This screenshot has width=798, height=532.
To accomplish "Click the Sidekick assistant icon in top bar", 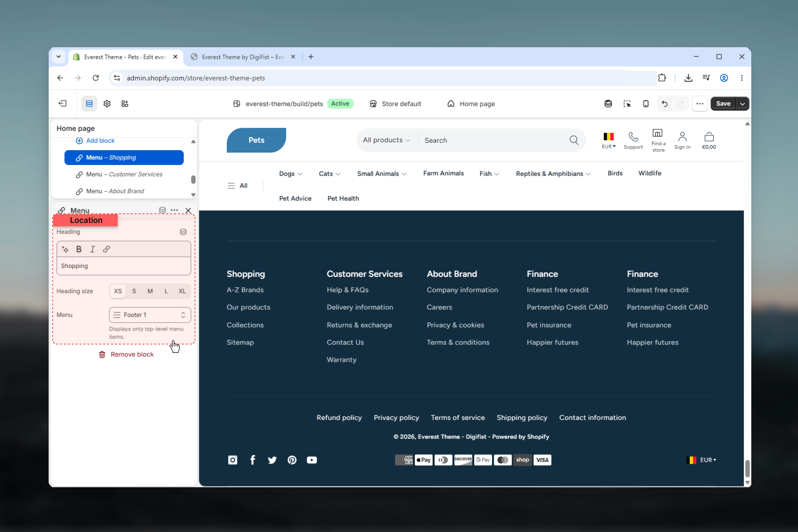I will [608, 103].
